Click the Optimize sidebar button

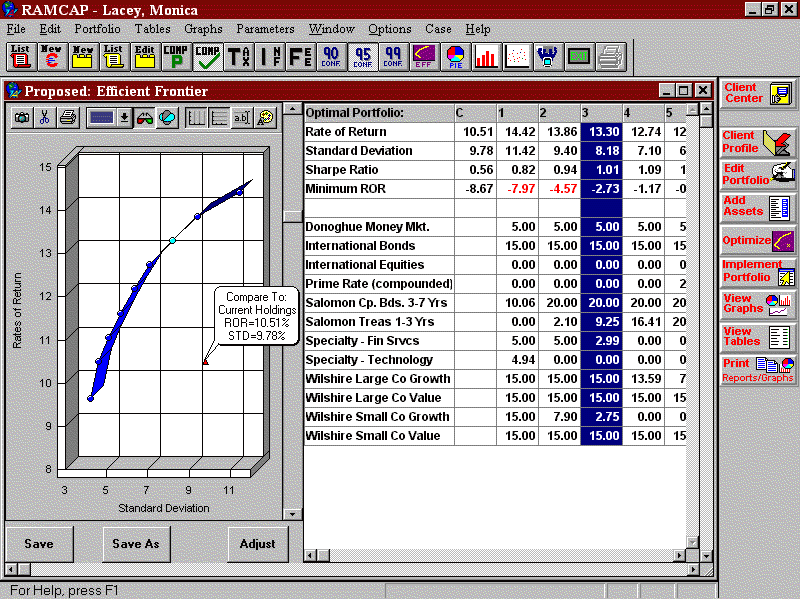(x=758, y=240)
